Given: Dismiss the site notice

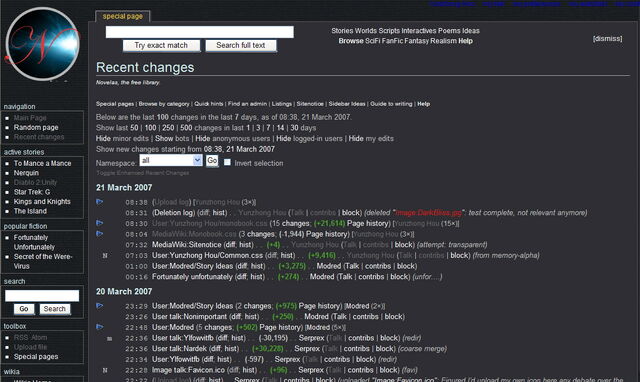Looking at the screenshot, I should [x=607, y=39].
